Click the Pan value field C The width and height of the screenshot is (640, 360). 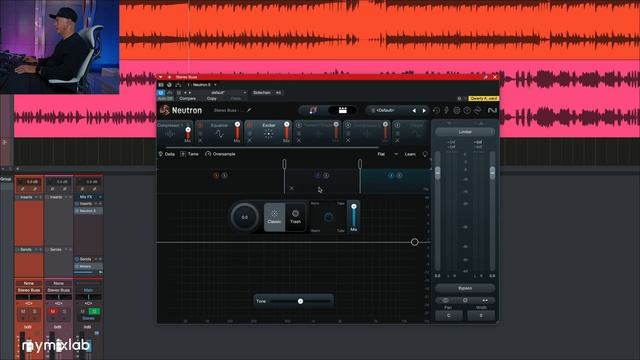coord(449,315)
